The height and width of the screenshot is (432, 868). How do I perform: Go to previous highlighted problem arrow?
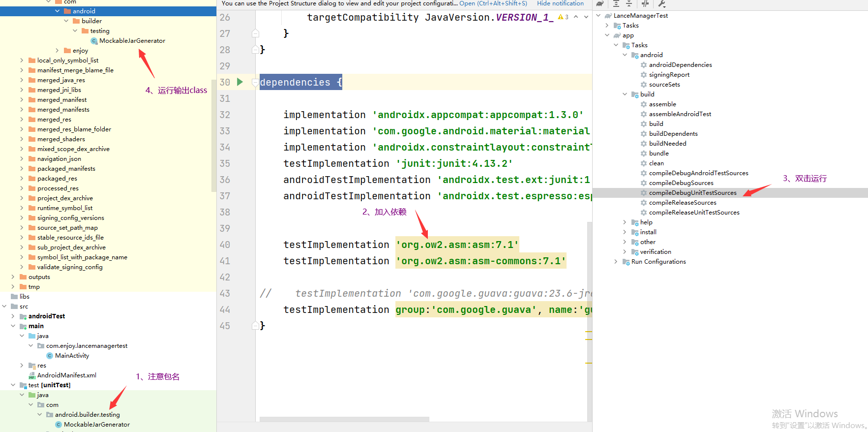pos(576,17)
